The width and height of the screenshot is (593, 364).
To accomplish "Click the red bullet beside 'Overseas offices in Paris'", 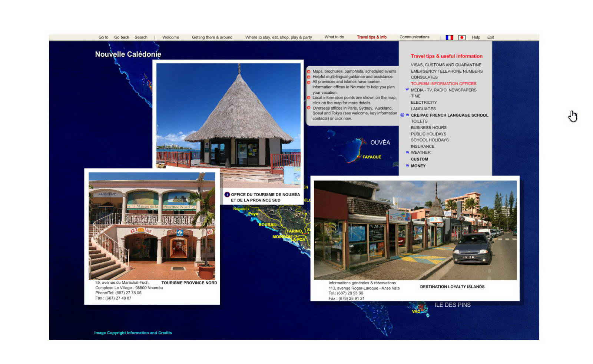I will pos(309,108).
